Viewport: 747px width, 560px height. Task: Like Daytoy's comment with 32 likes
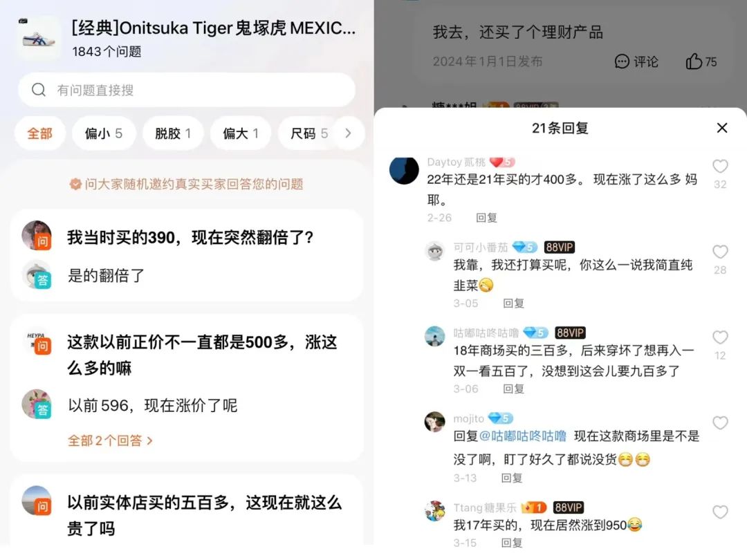point(720,166)
